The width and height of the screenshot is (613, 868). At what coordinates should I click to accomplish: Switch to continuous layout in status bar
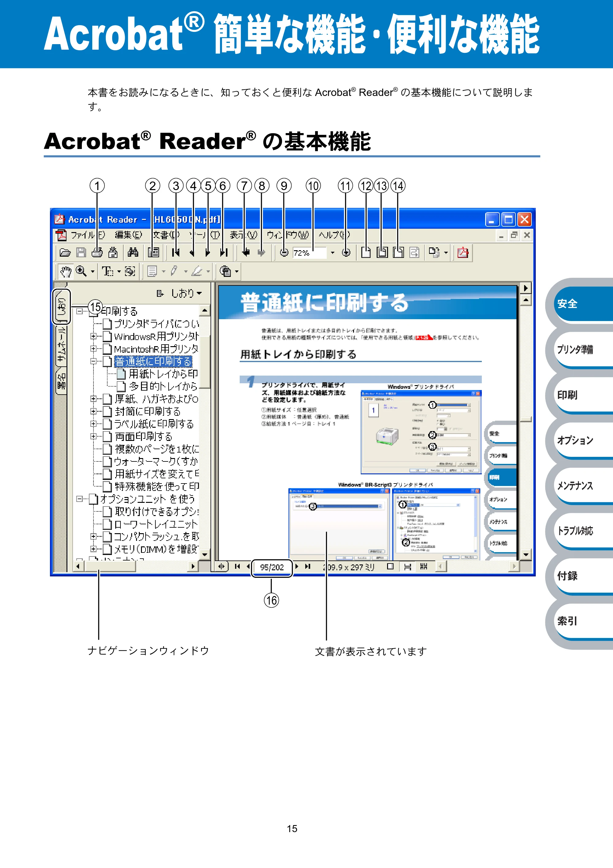pos(407,566)
